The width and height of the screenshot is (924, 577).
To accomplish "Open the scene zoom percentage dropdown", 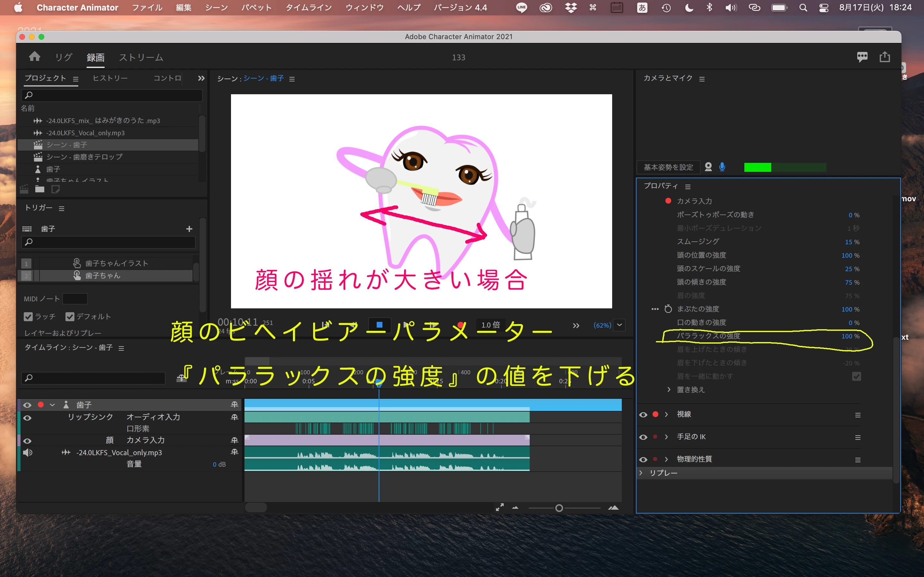I will (619, 325).
